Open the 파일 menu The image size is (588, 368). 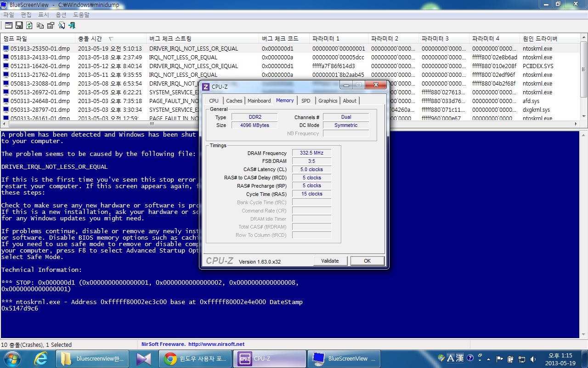pos(9,15)
